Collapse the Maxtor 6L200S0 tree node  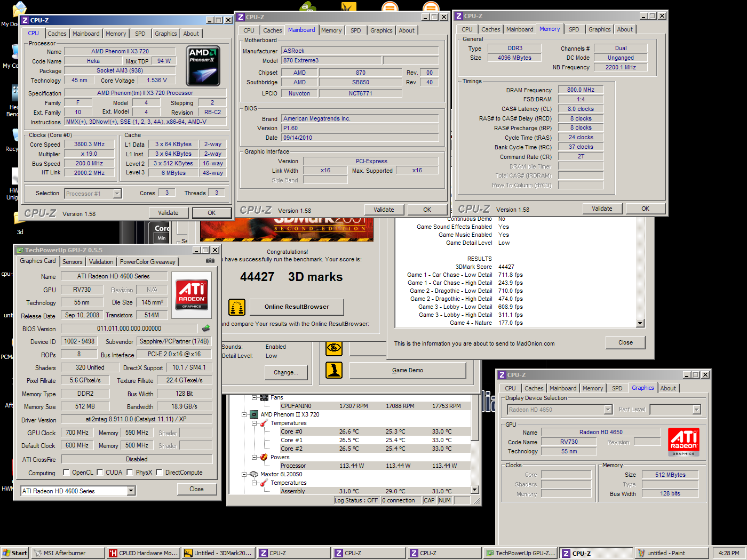tap(244, 475)
